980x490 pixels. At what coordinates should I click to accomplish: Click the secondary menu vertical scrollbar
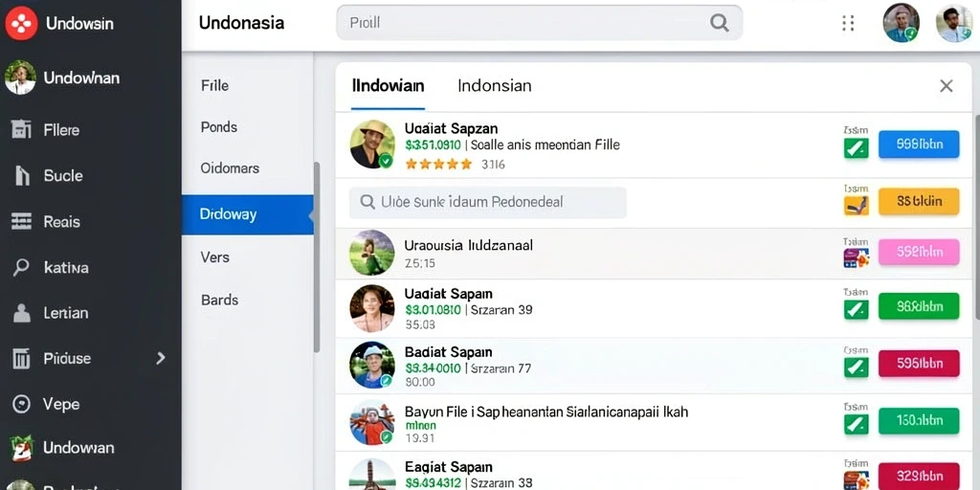pyautogui.click(x=316, y=256)
